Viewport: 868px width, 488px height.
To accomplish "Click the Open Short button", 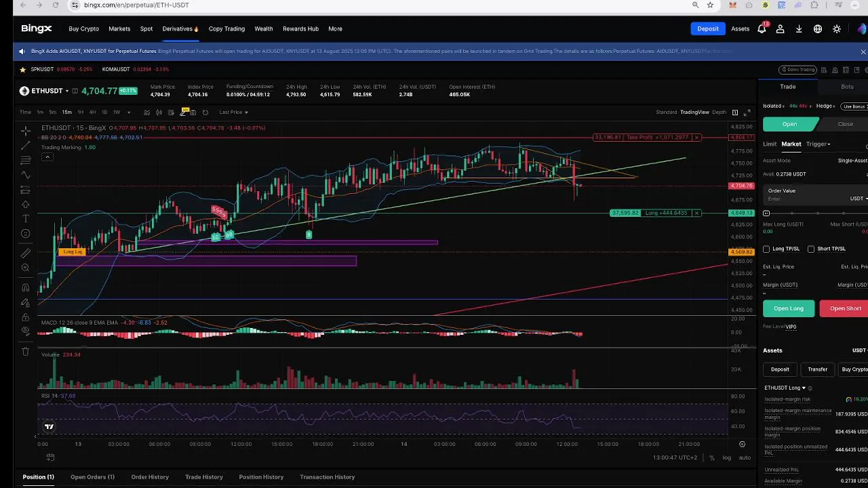I will pyautogui.click(x=845, y=308).
